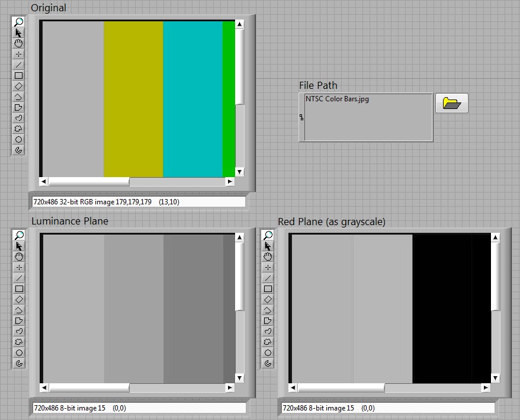520x420 pixels.
Task: Select Freehand Region tool in Original palette
Action: 18,129
